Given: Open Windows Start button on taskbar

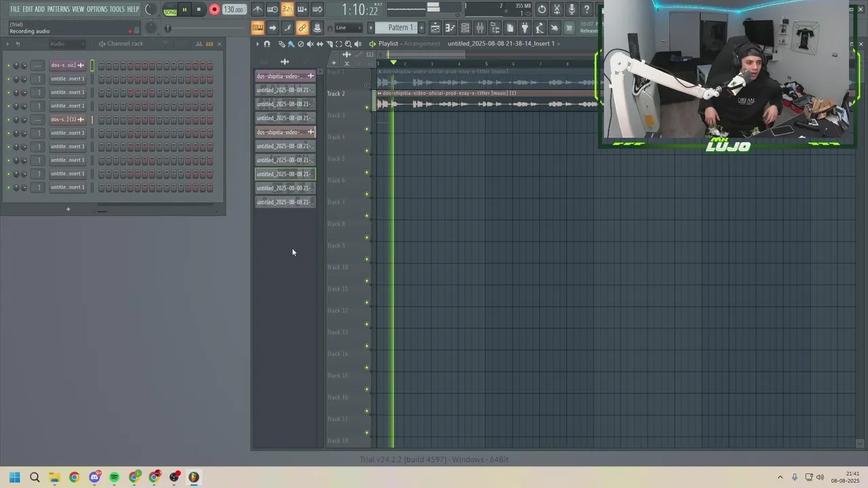Looking at the screenshot, I should tap(15, 477).
